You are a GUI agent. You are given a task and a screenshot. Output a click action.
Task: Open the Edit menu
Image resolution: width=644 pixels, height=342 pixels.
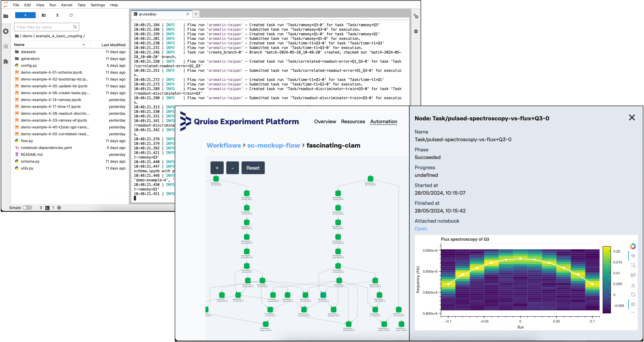pyautogui.click(x=28, y=5)
